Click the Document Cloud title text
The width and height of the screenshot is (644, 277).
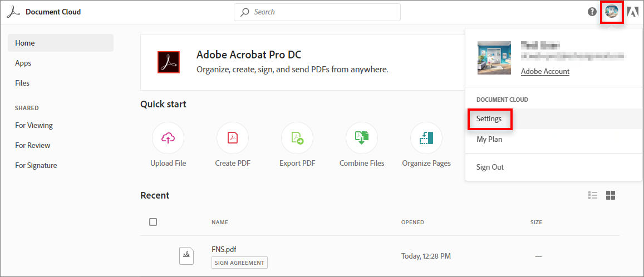click(53, 12)
